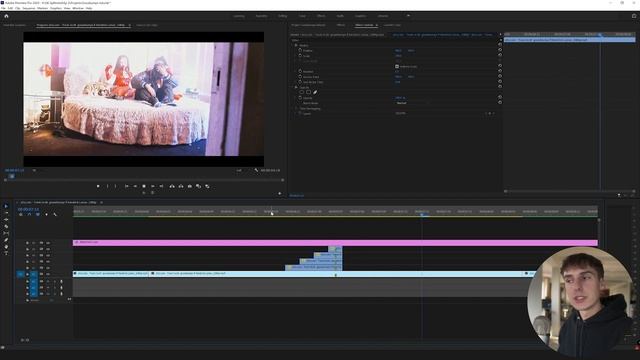Open Program monitor settings wrench
Image resolution: width=640 pixels, height=360 pixels.
pyautogui.click(x=256, y=170)
